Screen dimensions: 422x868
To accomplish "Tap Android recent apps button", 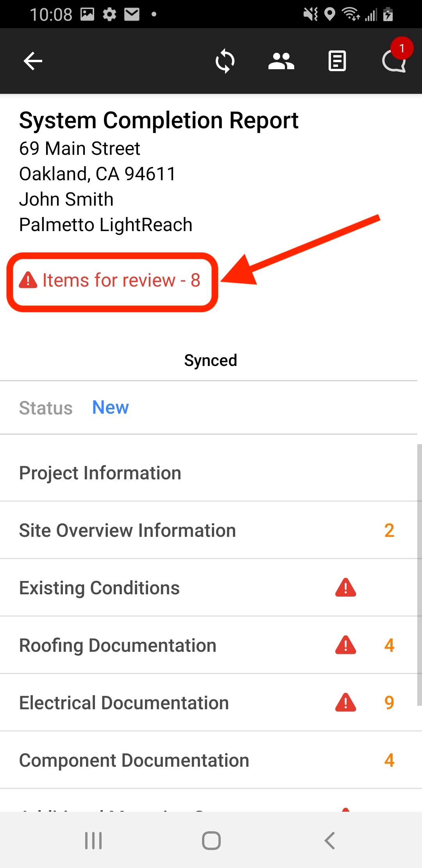I will (93, 840).
